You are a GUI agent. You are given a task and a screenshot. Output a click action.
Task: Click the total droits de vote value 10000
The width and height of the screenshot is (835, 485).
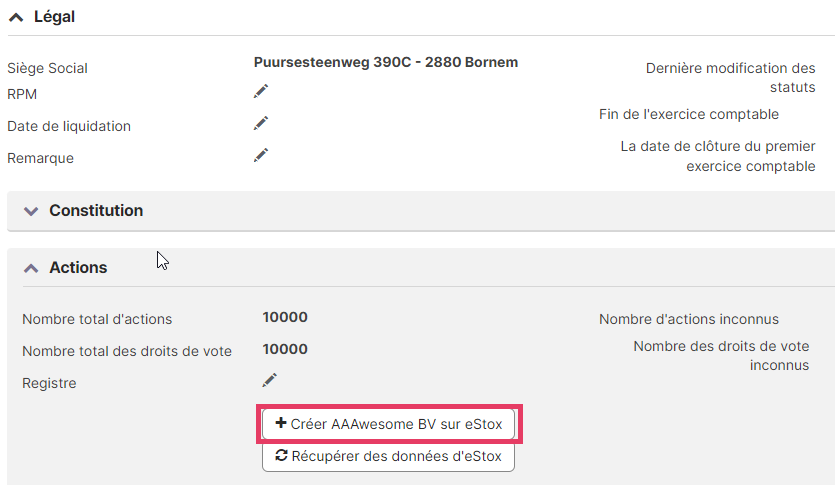(x=285, y=349)
